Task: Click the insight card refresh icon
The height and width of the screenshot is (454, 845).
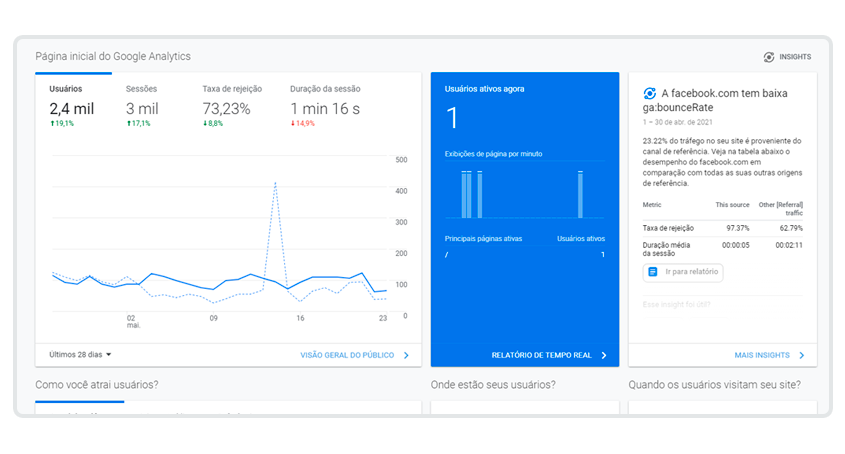Action: pyautogui.click(x=650, y=93)
